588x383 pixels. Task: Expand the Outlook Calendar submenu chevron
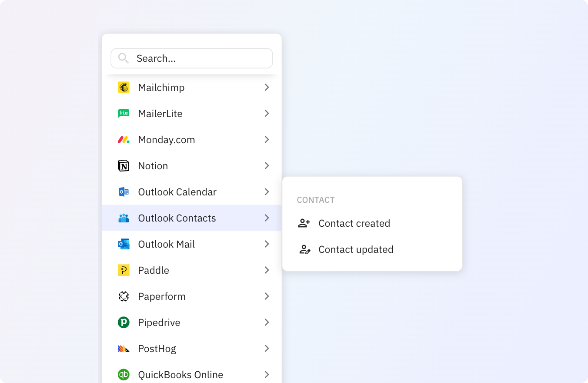click(267, 192)
